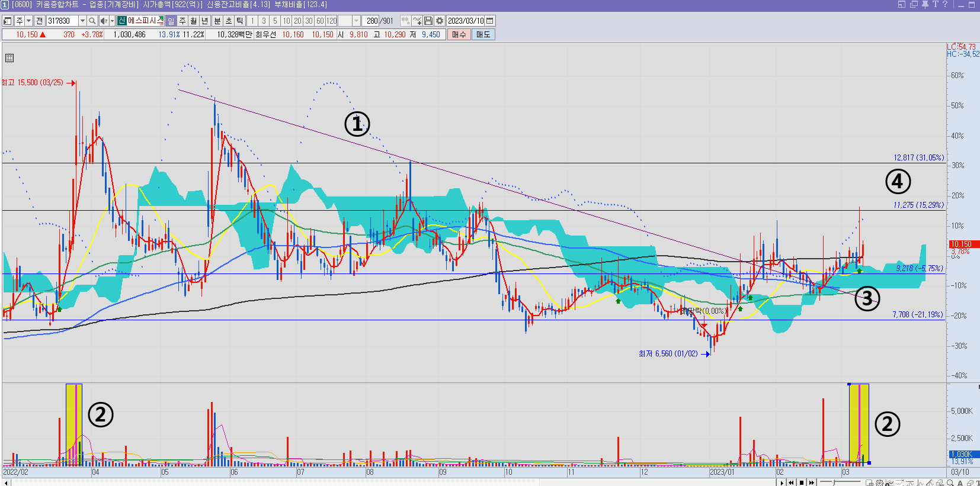Screen dimensions: 980x486
Task: Select the 초 second period toggle
Action: [x=229, y=21]
